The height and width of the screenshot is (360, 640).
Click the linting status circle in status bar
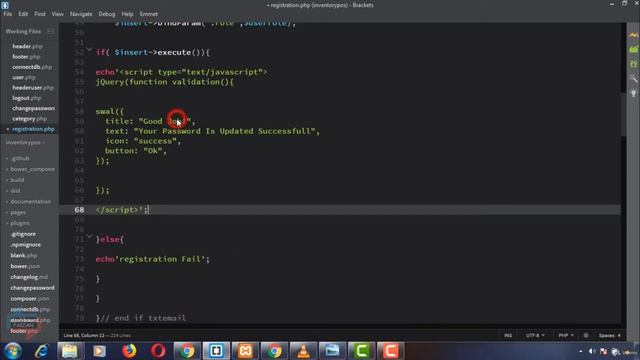pyautogui.click(x=586, y=336)
